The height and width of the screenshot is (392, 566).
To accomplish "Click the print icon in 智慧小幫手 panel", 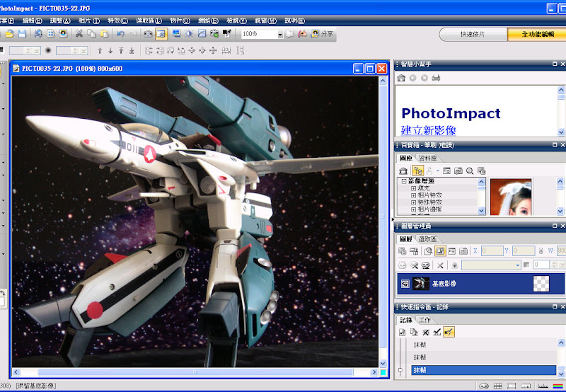I will [x=436, y=78].
